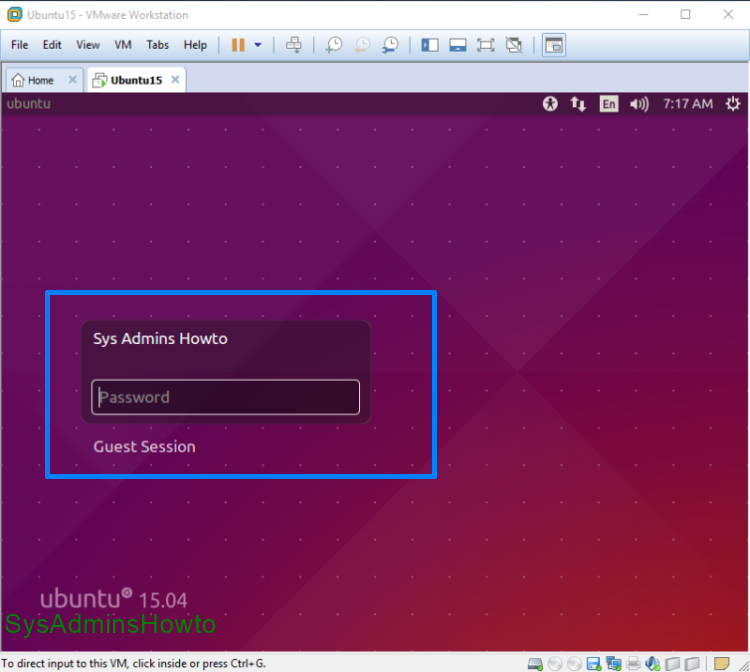Viewport: 750px width, 672px height.
Task: Open the Edit menu
Action: click(52, 44)
